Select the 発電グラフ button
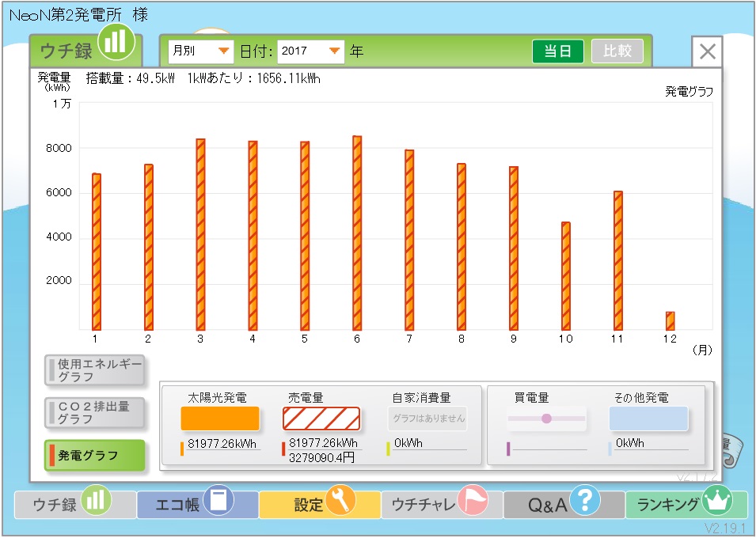This screenshot has width=756, height=538. pos(95,455)
